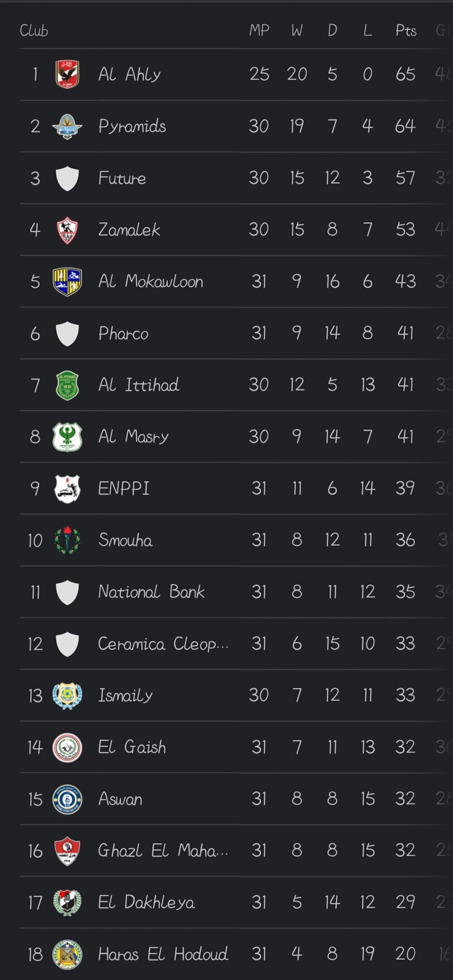Open the Pharco team name link

pyautogui.click(x=123, y=333)
